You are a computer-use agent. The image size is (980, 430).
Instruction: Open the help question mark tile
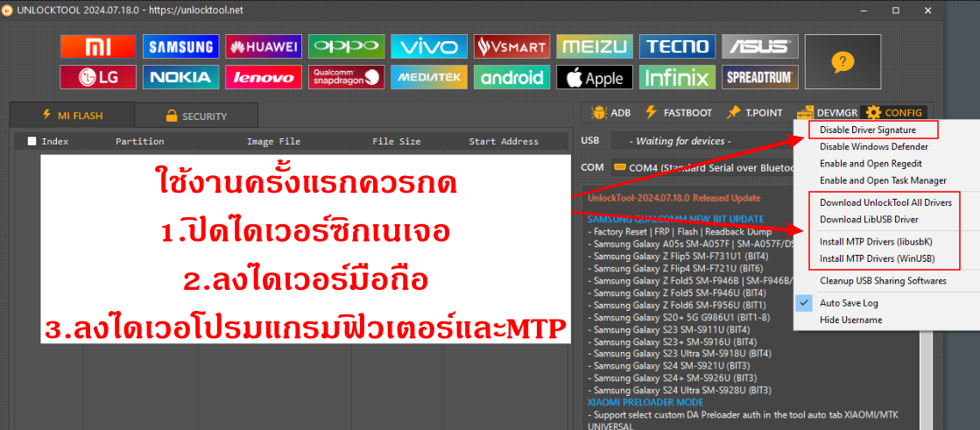[x=843, y=61]
